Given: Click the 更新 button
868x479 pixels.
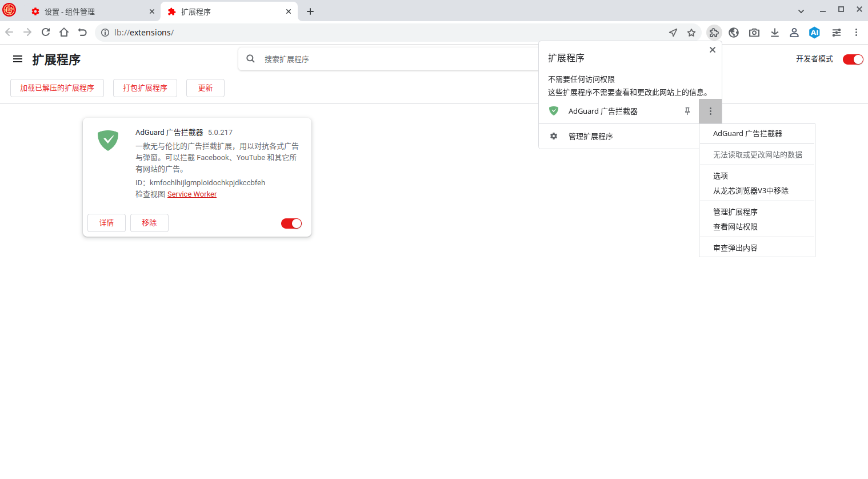Looking at the screenshot, I should (205, 88).
